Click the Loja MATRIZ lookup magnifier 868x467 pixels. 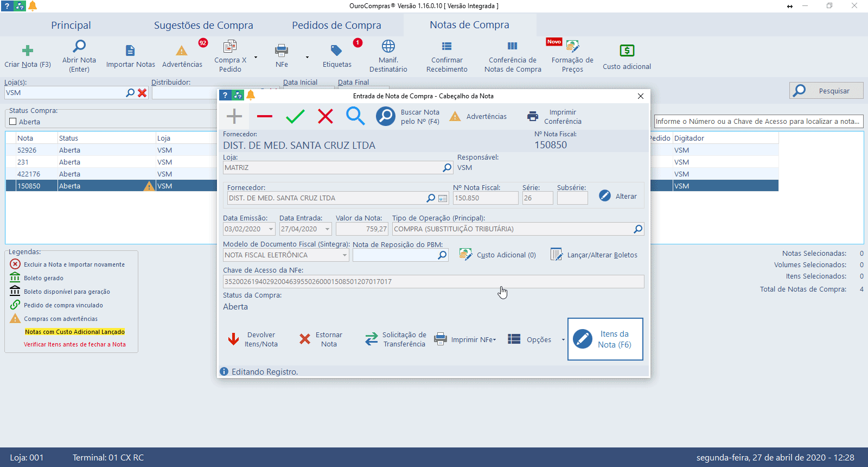coord(447,168)
